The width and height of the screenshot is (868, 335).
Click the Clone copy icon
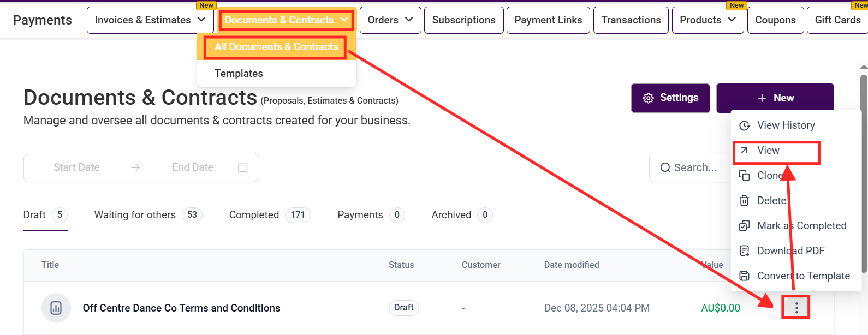[744, 176]
